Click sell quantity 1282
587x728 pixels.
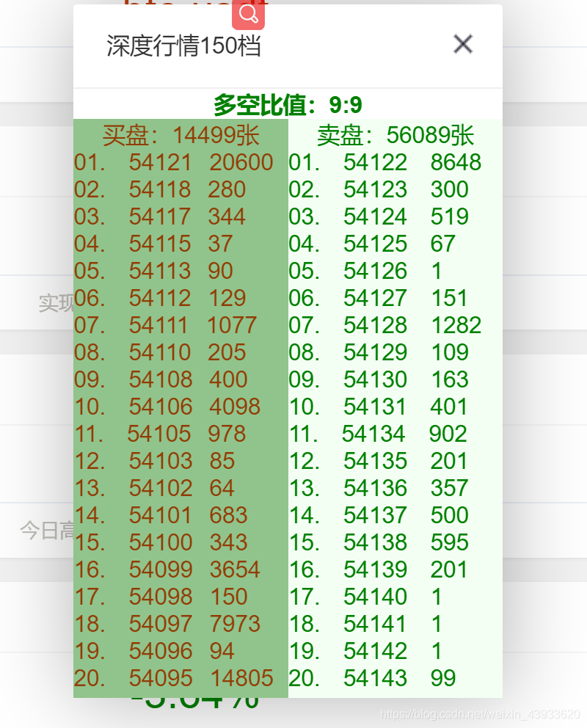pyautogui.click(x=456, y=325)
